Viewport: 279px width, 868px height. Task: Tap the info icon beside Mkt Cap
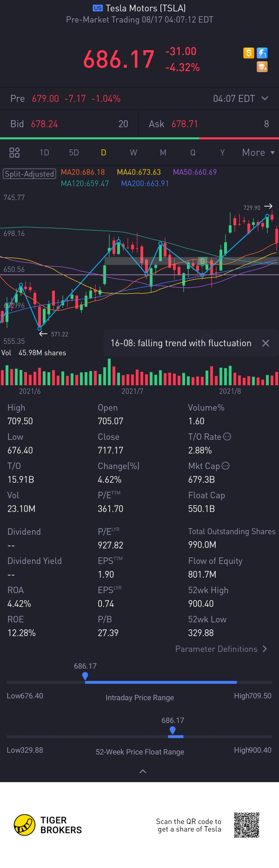(226, 466)
